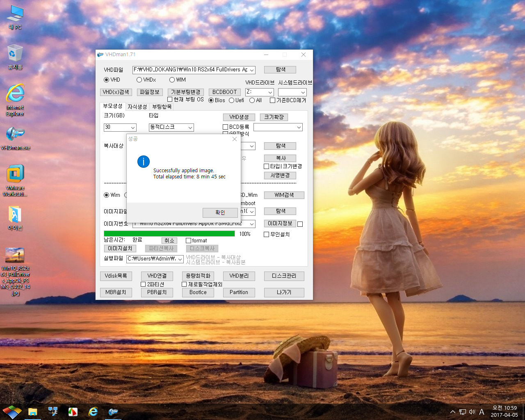Click 크기확장 button
The height and width of the screenshot is (420, 525).
tap(274, 117)
